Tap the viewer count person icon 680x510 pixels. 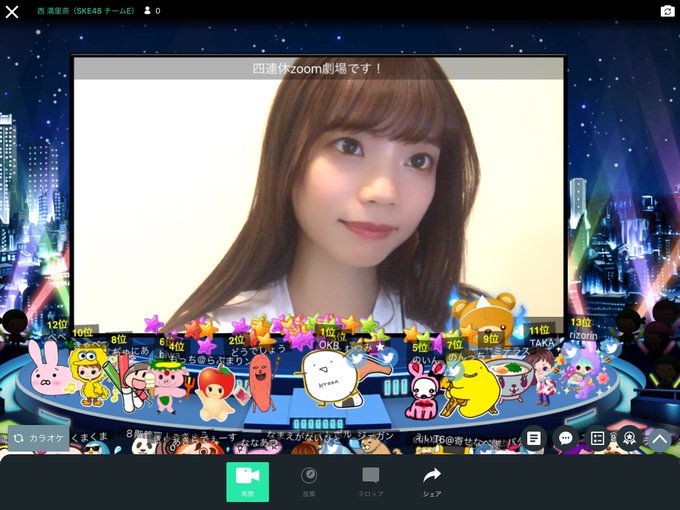147,11
